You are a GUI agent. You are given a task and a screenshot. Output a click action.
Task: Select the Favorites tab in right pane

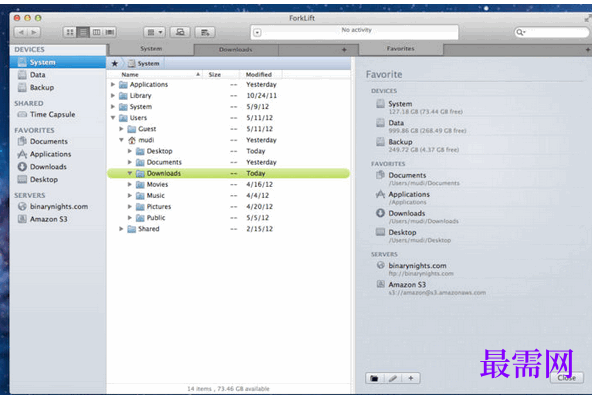click(401, 49)
